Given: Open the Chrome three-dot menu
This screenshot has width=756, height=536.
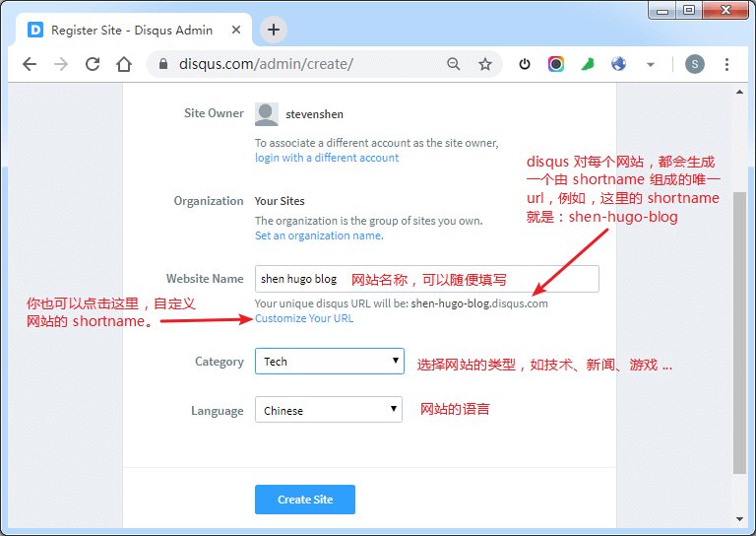Looking at the screenshot, I should coord(726,64).
